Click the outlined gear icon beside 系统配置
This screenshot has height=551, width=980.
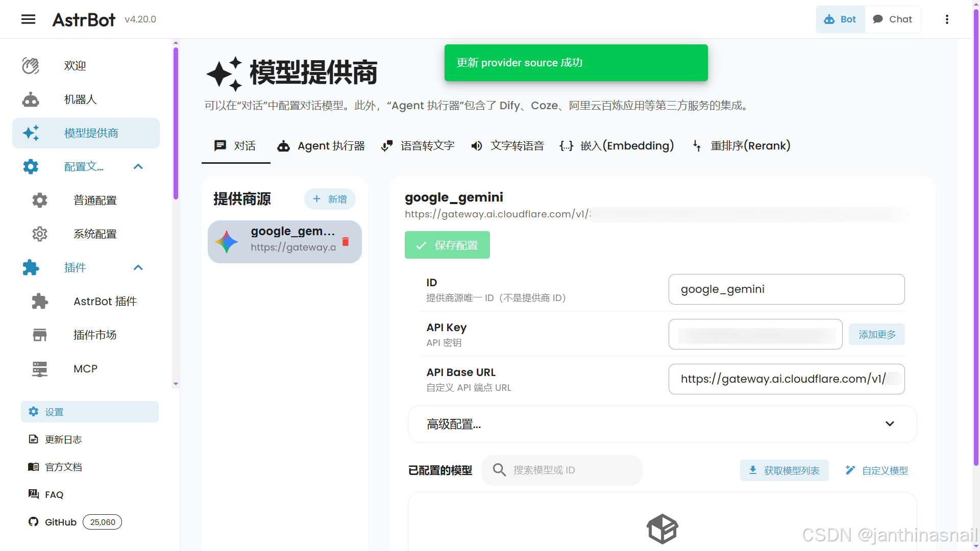pyautogui.click(x=40, y=234)
